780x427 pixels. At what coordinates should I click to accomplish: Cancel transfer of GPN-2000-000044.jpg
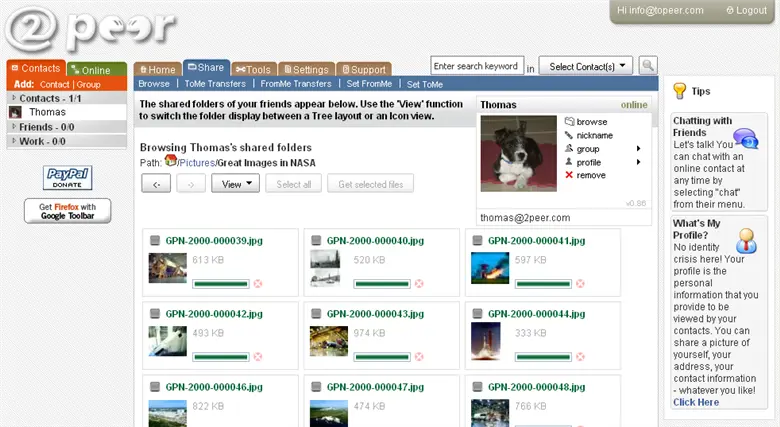tap(580, 357)
